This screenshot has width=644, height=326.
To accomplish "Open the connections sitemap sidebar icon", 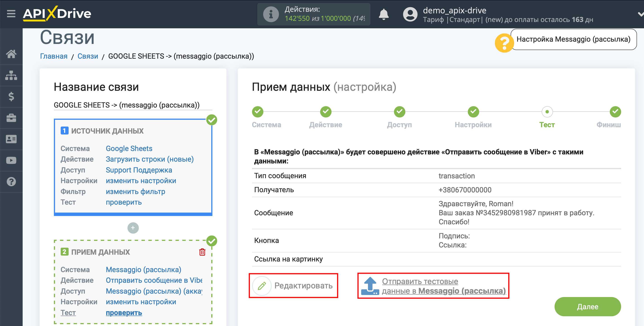I will [x=11, y=75].
